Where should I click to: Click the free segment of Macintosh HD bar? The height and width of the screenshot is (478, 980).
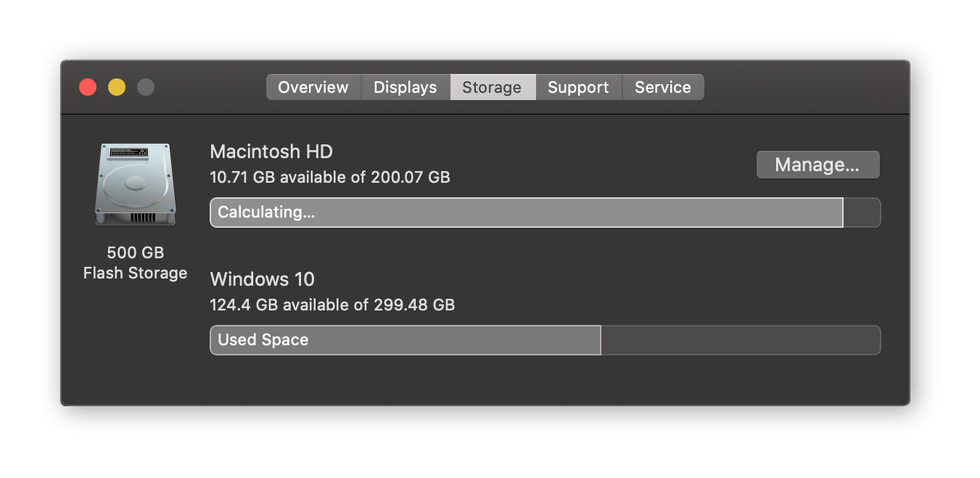(862, 213)
